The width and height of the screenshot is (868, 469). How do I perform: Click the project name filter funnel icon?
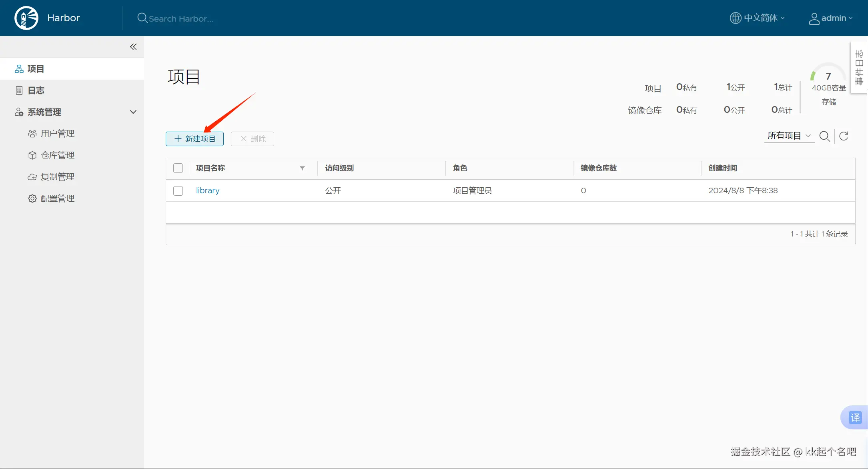click(302, 168)
